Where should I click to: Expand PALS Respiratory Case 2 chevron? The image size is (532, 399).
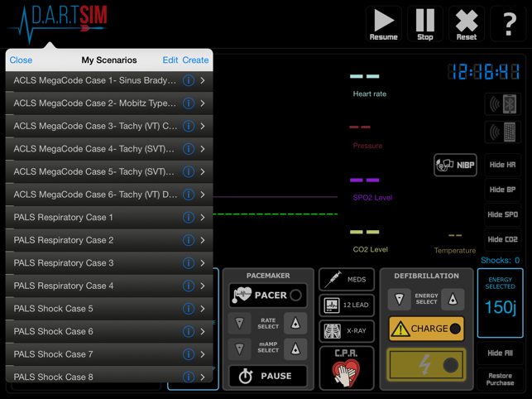(203, 240)
